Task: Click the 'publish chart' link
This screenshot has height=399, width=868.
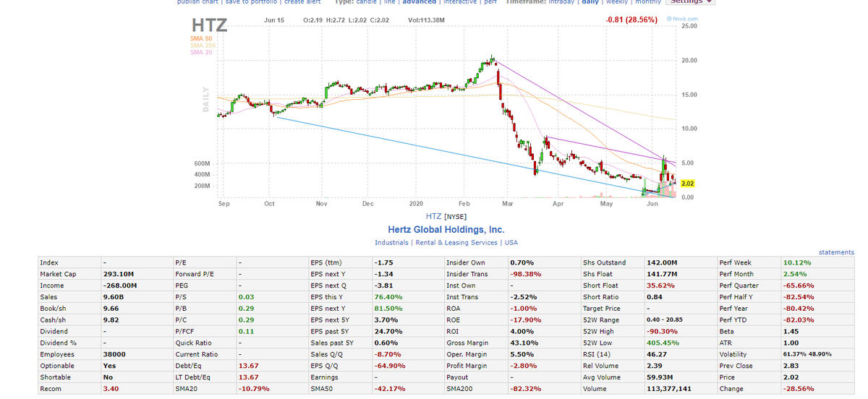Action: 199,2
